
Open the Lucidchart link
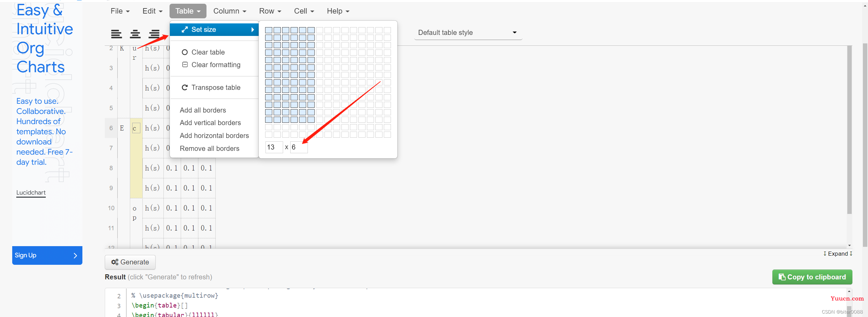click(31, 193)
